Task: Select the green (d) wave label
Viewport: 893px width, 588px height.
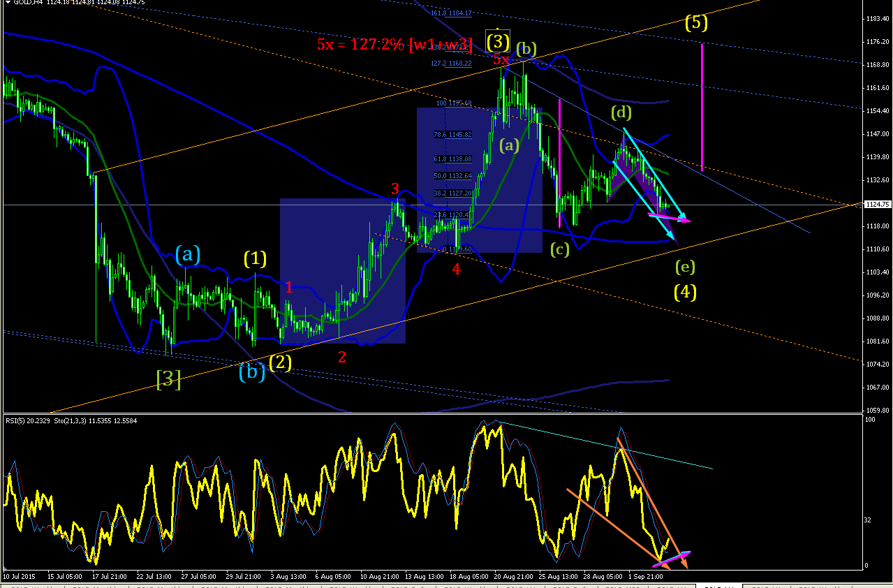Action: point(621,112)
